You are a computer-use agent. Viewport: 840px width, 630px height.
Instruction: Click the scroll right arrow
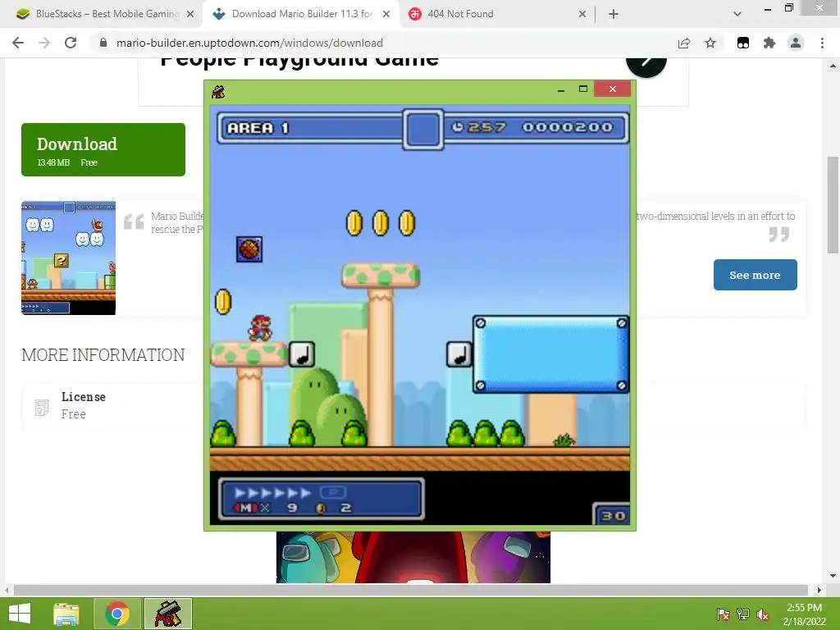coord(819,590)
